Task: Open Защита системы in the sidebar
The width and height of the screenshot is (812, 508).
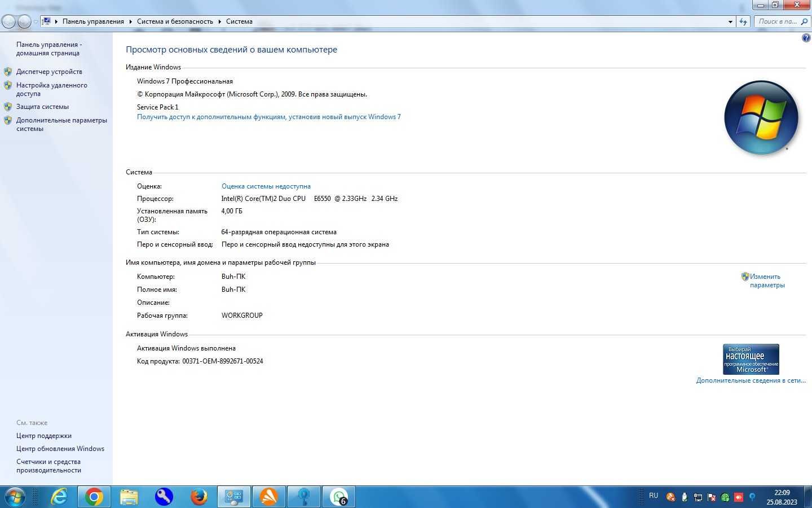Action: [42, 107]
